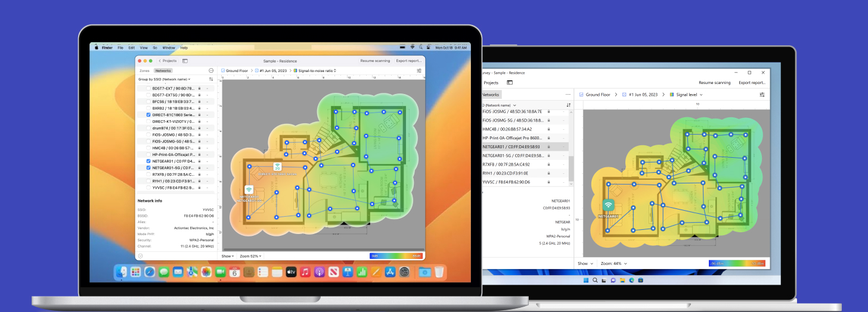The height and width of the screenshot is (312, 868).
Task: Open Podcasts from the Dock
Action: pos(319,272)
